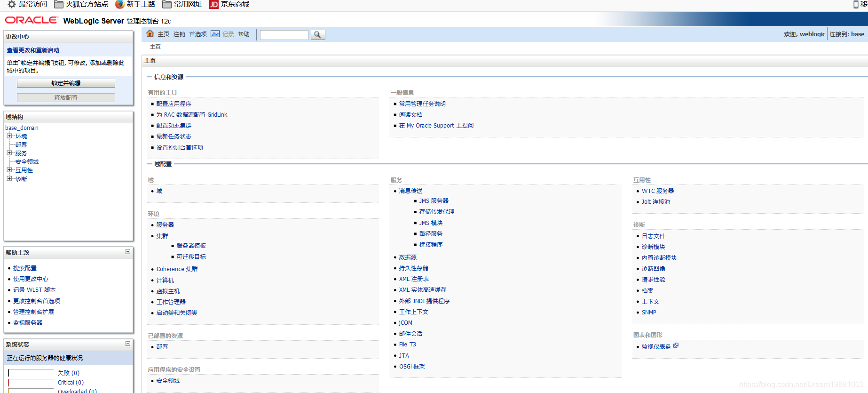Open the 虚拟主机 link
The width and height of the screenshot is (868, 393).
tap(168, 291)
